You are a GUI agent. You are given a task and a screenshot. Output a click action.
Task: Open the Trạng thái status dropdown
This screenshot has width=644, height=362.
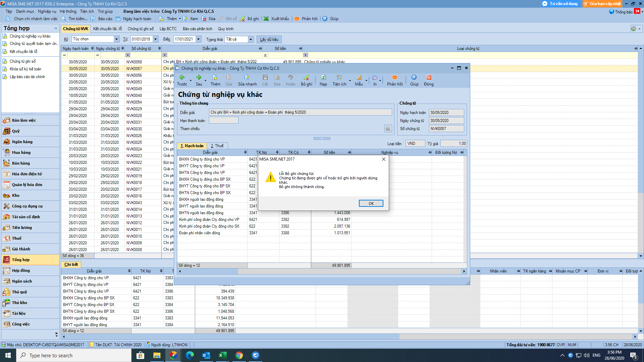[251, 39]
